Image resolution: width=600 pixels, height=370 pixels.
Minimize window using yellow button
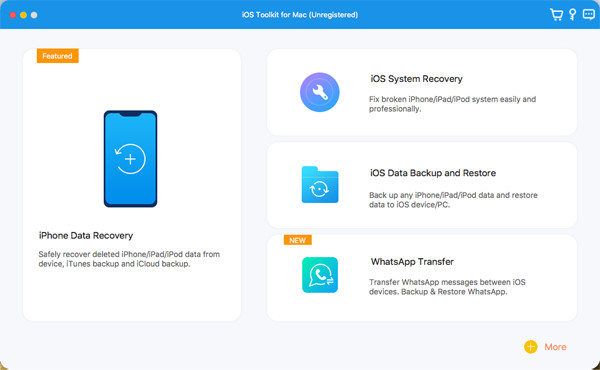pyautogui.click(x=23, y=15)
